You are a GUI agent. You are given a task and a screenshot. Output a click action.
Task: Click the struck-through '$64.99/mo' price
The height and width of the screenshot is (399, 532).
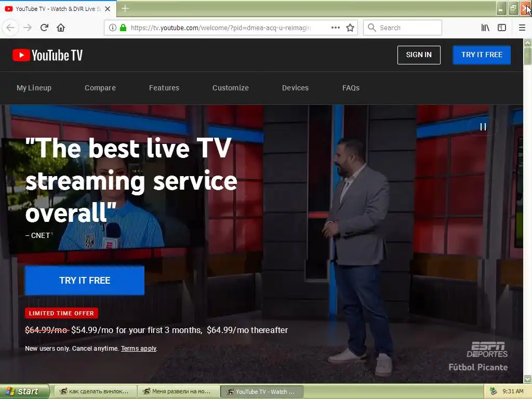46,330
